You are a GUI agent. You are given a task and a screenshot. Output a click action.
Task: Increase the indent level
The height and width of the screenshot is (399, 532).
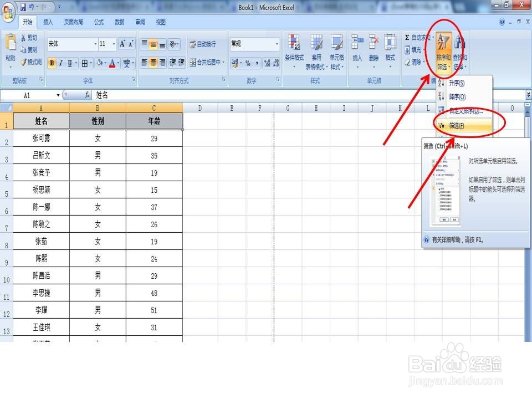[182, 63]
